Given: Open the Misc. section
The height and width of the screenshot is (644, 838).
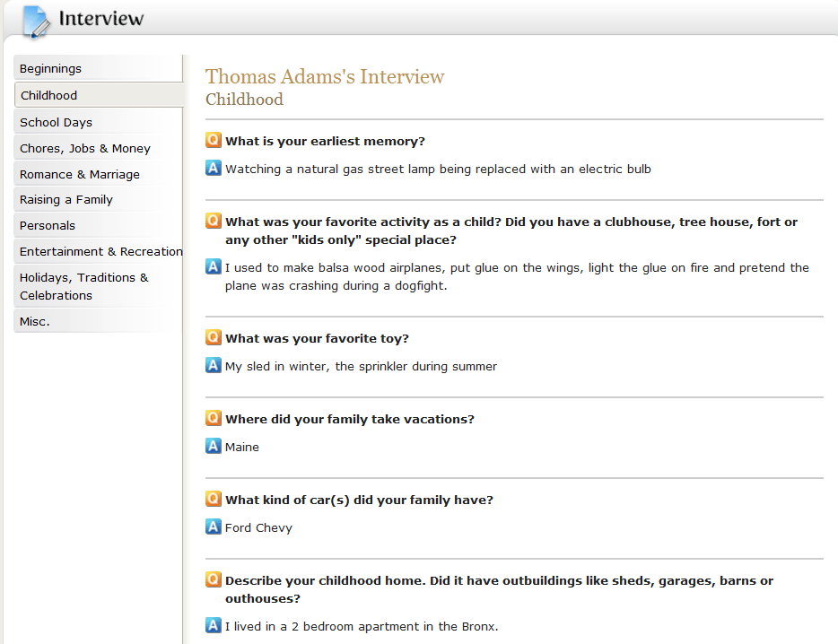Looking at the screenshot, I should tap(35, 321).
